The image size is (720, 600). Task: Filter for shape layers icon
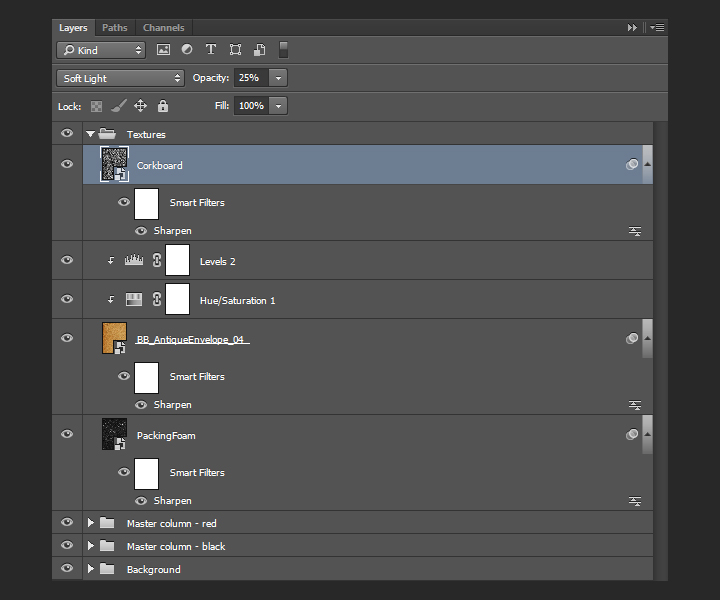click(x=235, y=50)
